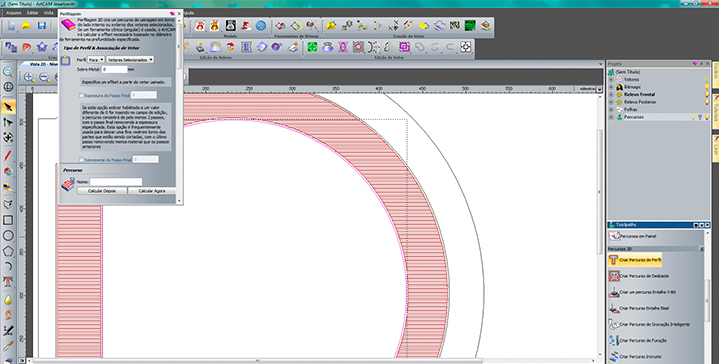Enable Sobremetal do Passo Final checkbox
Screen dimensions: 719x364
click(81, 160)
